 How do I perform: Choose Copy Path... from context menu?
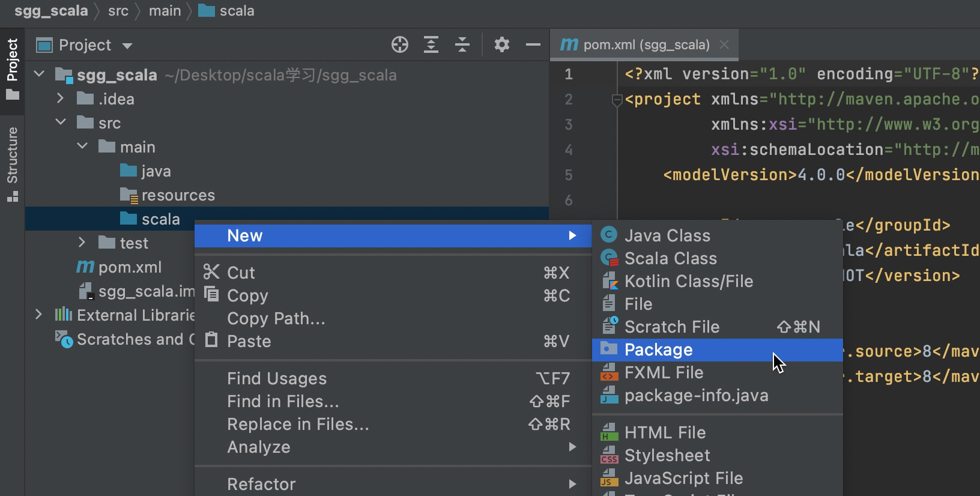[x=393, y=318]
